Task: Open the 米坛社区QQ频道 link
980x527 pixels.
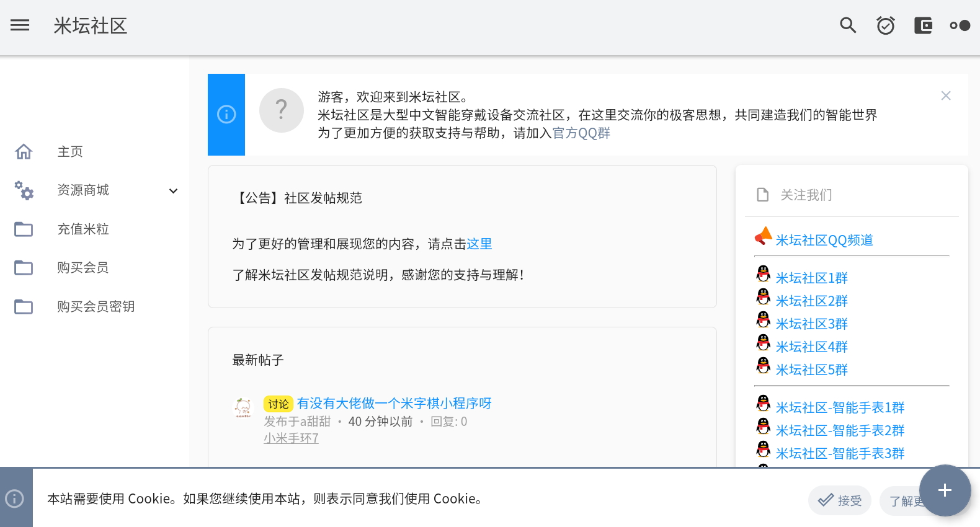Action: 824,241
